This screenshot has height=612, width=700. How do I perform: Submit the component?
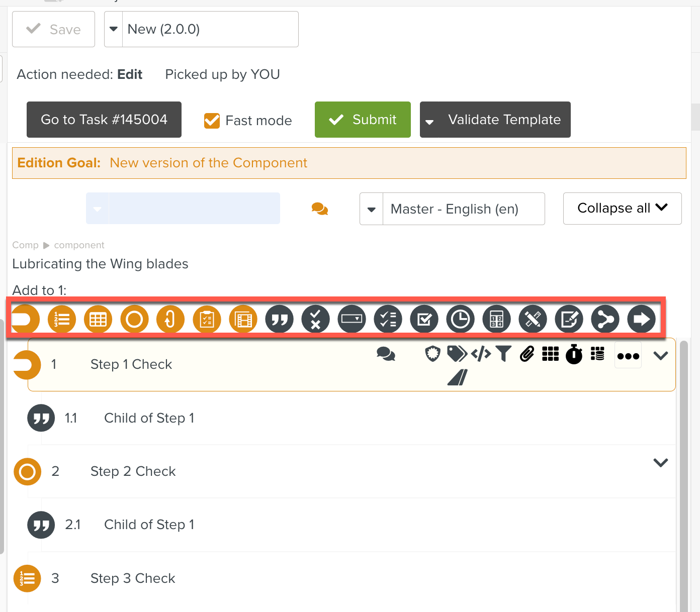point(363,120)
